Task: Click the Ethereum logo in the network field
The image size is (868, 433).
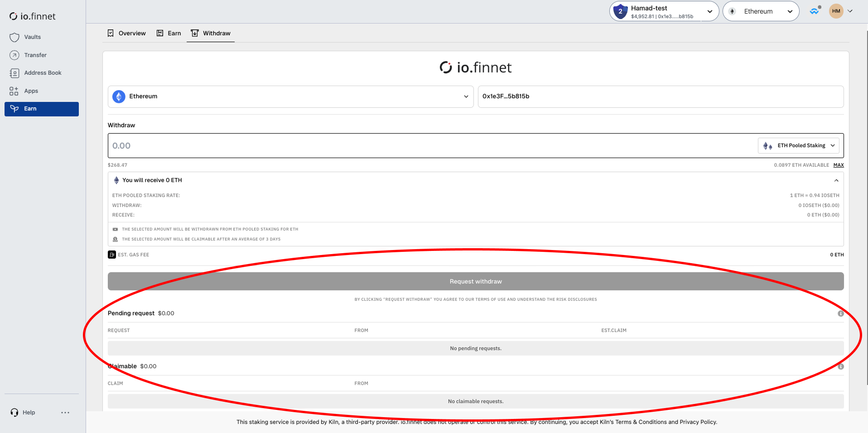Action: pyautogui.click(x=119, y=96)
